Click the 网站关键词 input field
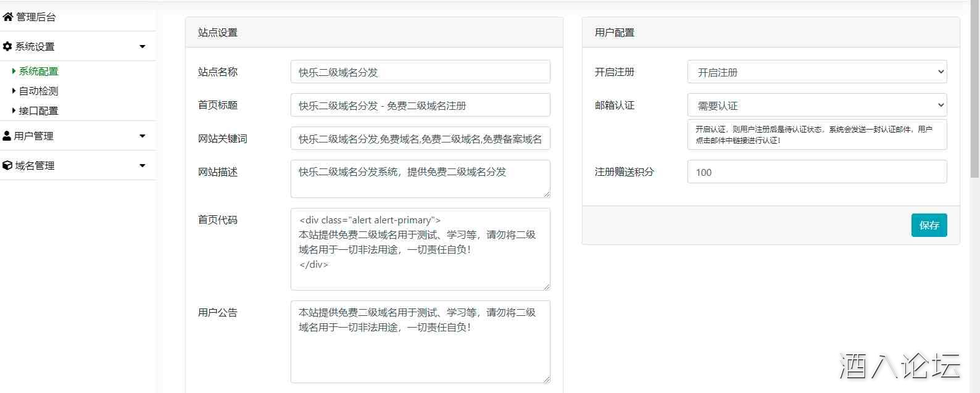This screenshot has width=980, height=393. pos(420,139)
